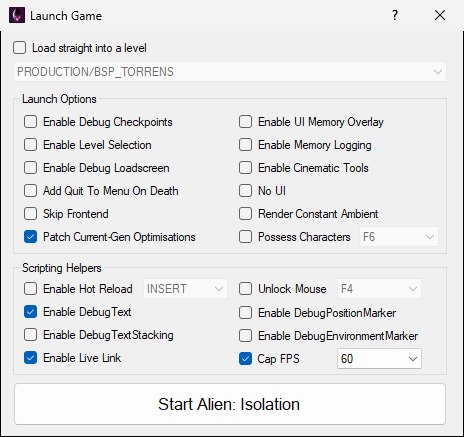The width and height of the screenshot is (464, 437).
Task: Check the Unlock Mouse option
Action: 245,289
